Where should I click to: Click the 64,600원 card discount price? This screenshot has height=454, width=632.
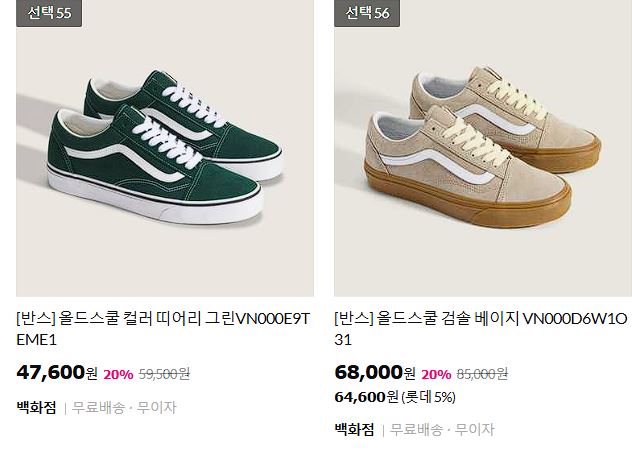pos(366,397)
